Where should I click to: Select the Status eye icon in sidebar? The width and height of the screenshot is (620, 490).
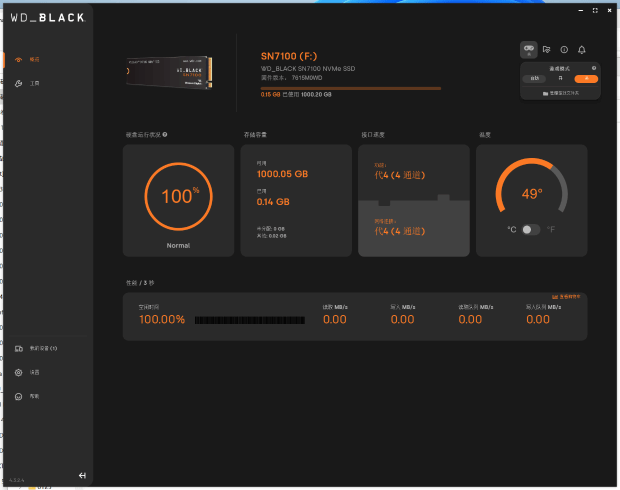click(x=19, y=60)
